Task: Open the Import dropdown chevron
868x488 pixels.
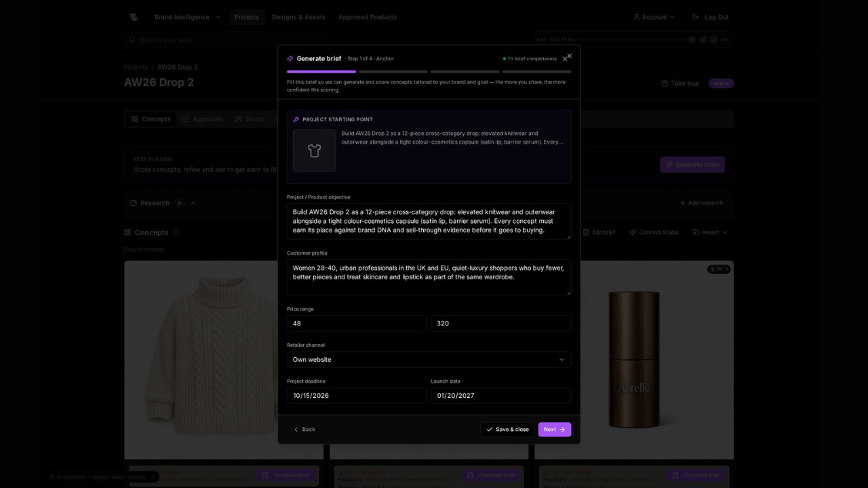Action: (725, 232)
